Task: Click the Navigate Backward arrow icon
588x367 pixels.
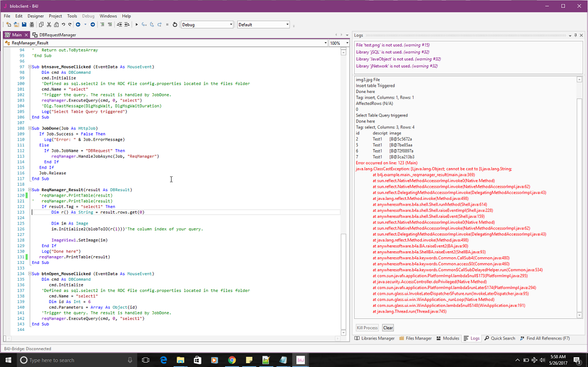Action: [x=78, y=25]
